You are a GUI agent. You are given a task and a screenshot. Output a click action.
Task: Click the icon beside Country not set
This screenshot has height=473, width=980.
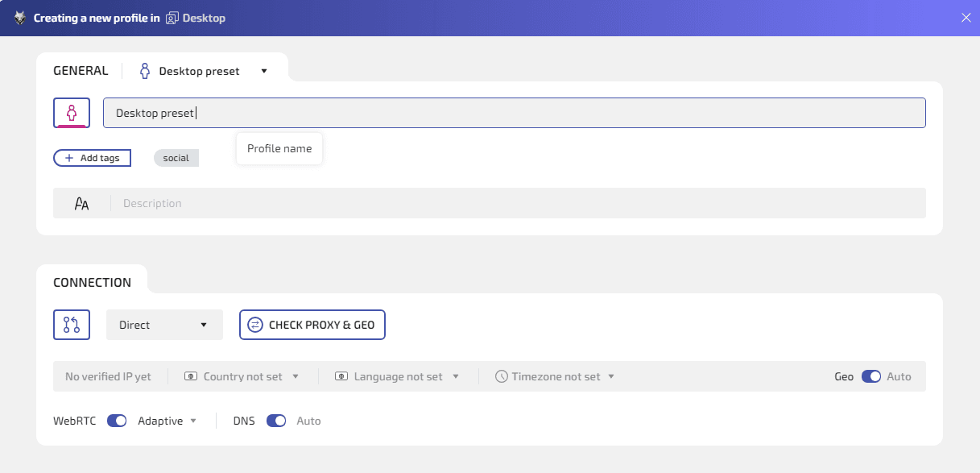point(191,376)
